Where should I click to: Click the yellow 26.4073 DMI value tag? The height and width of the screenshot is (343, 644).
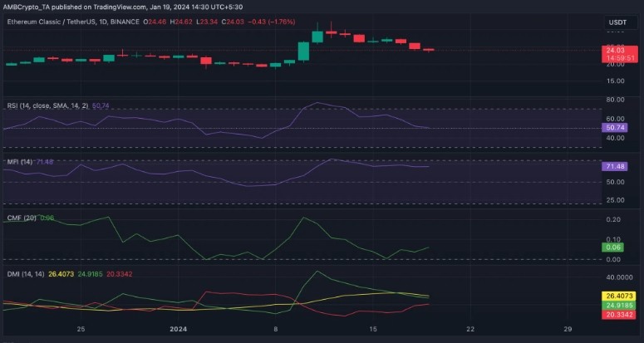pyautogui.click(x=620, y=296)
